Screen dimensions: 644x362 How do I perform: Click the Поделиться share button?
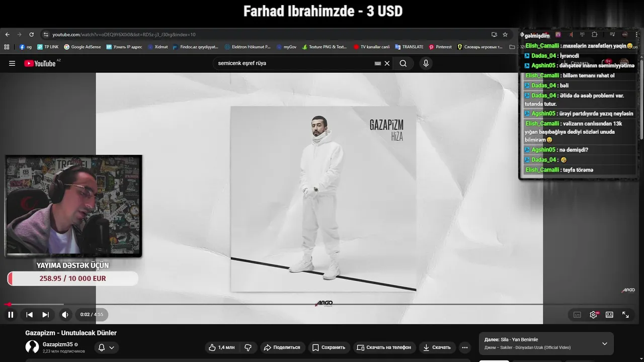tap(282, 347)
